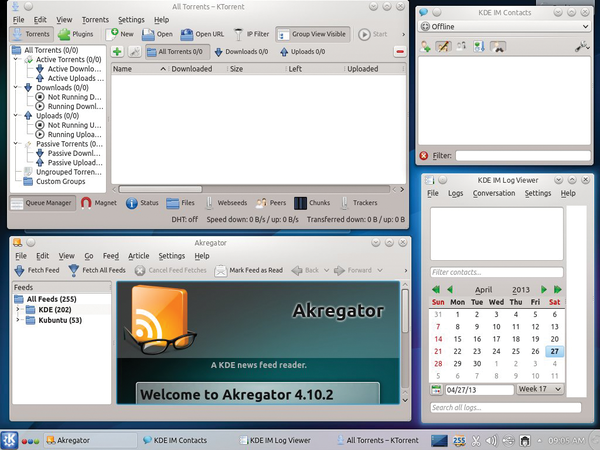Click the Search all logs field
The height and width of the screenshot is (450, 600).
click(x=505, y=408)
